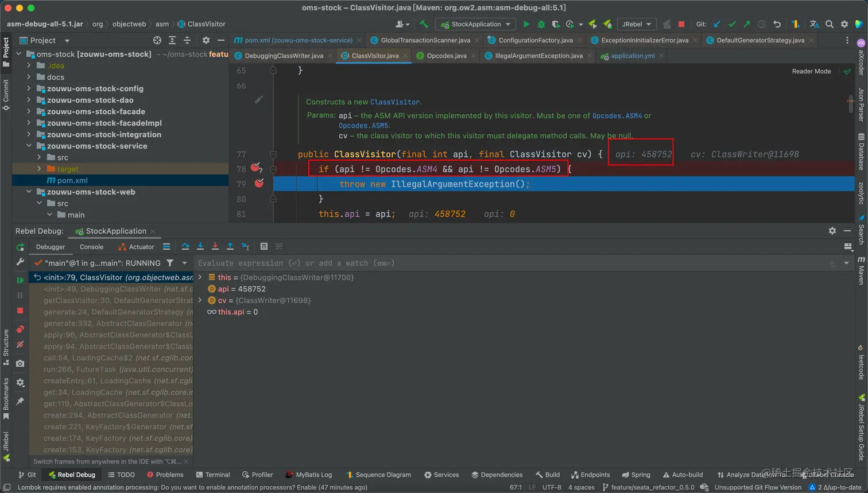This screenshot has height=493, width=868.
Task: Toggle the Maven tool window on right edge
Action: [x=861, y=270]
